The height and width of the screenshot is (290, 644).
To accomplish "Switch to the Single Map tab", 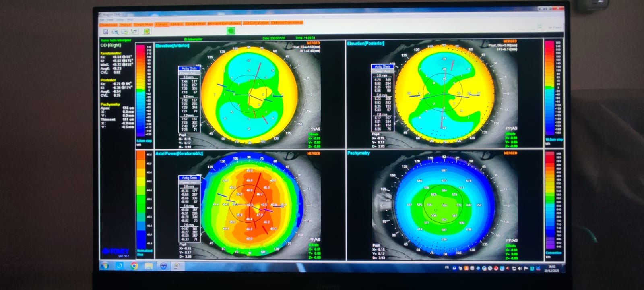I will click(x=143, y=25).
